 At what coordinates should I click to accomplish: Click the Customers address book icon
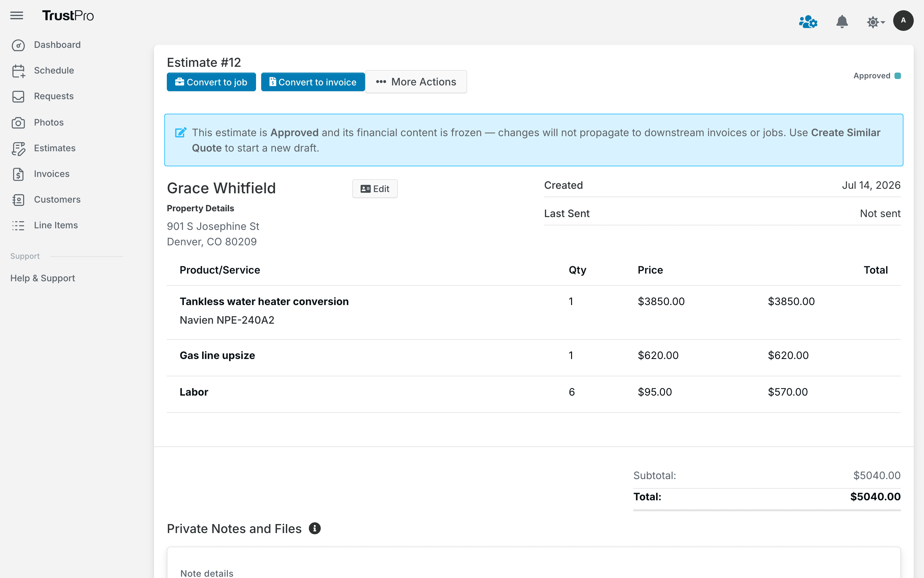pyautogui.click(x=18, y=199)
